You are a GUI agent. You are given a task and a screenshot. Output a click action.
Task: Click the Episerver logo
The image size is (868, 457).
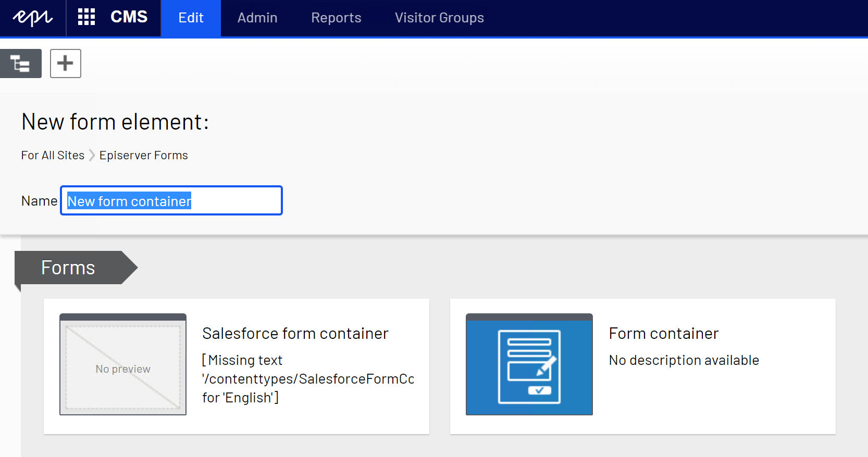pos(32,18)
